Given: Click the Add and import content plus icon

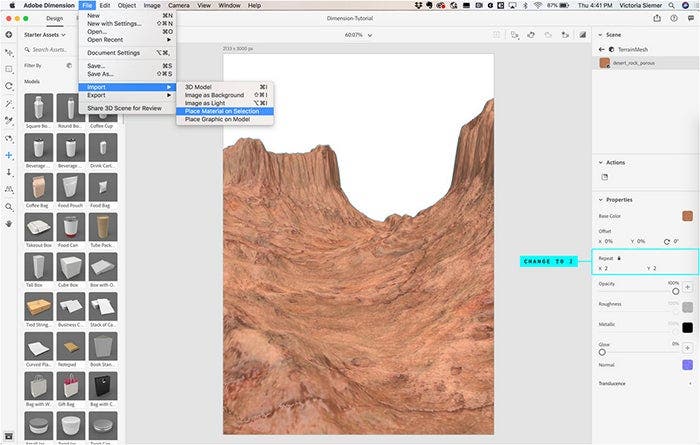Looking at the screenshot, I should tap(9, 35).
